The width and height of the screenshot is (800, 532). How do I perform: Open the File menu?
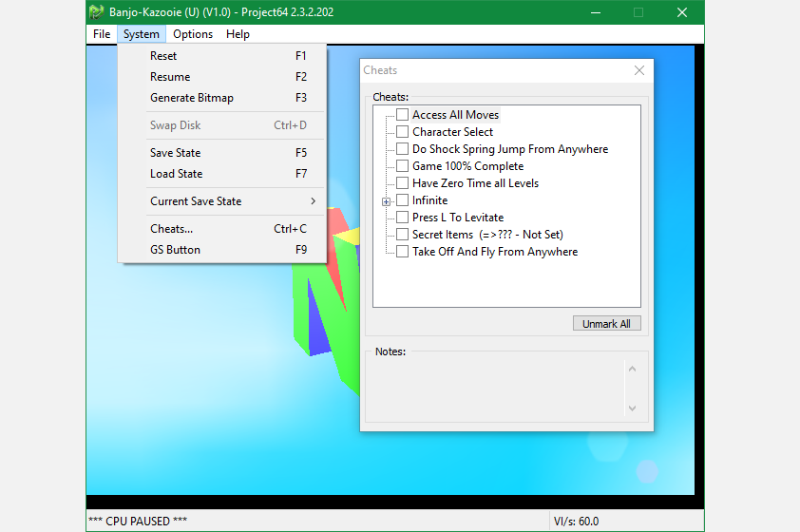[102, 34]
